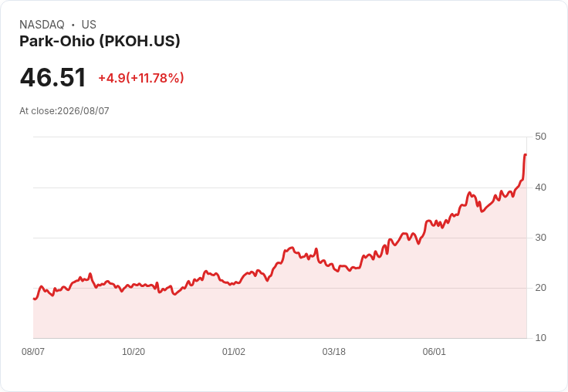The height and width of the screenshot is (392, 568).
Task: Click the Park-Ohio (PKOH.US) title
Action: pos(100,42)
